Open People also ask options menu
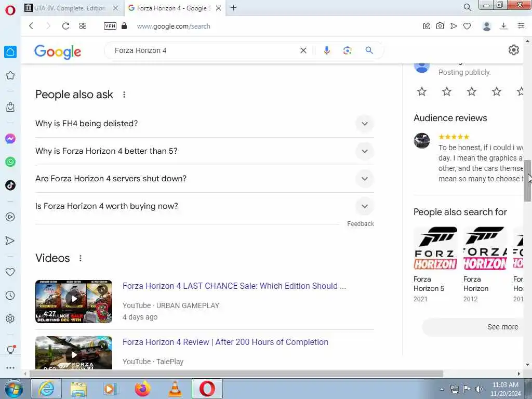 pyautogui.click(x=124, y=95)
